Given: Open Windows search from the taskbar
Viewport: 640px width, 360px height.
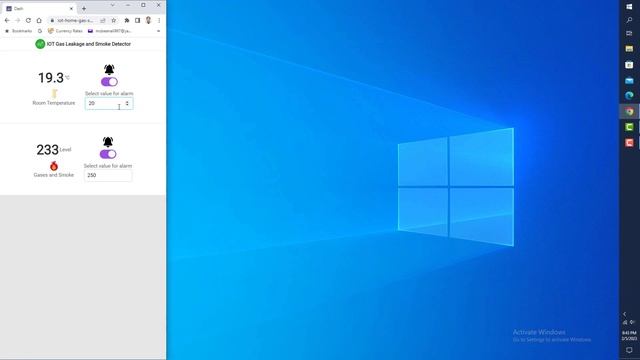Looking at the screenshot, I should coord(629,20).
